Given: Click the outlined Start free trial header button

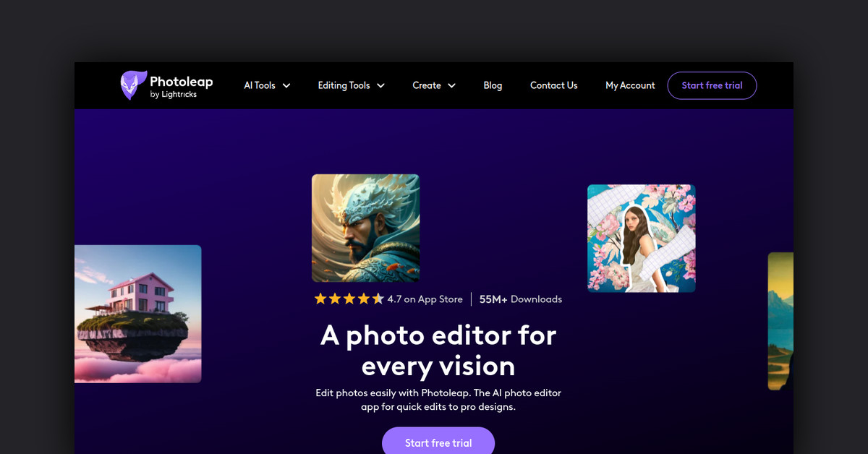Looking at the screenshot, I should tap(712, 85).
